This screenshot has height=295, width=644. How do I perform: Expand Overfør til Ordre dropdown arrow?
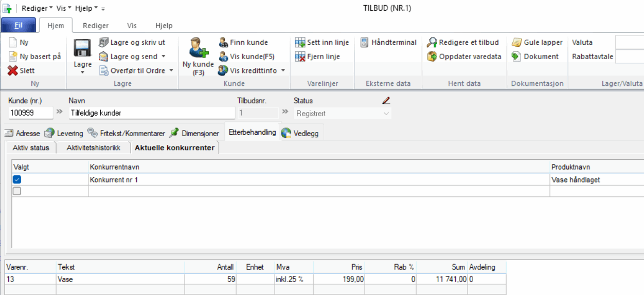(171, 71)
